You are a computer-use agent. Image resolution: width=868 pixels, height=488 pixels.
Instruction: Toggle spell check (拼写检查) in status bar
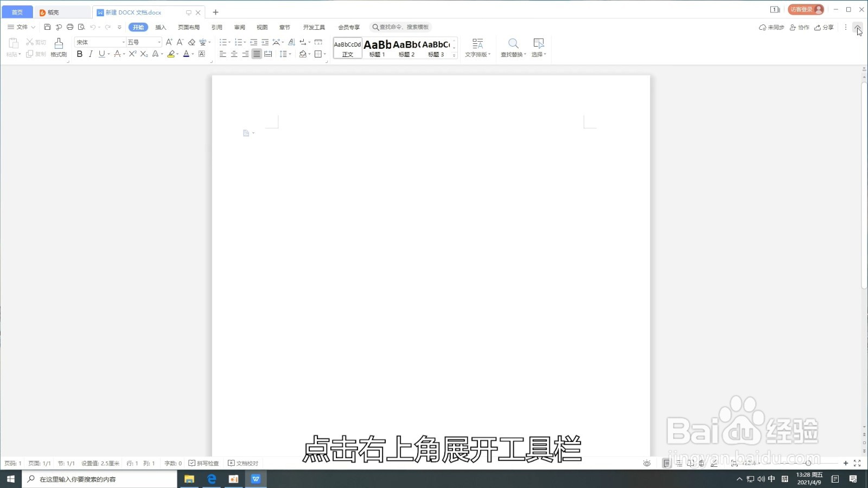click(x=203, y=463)
